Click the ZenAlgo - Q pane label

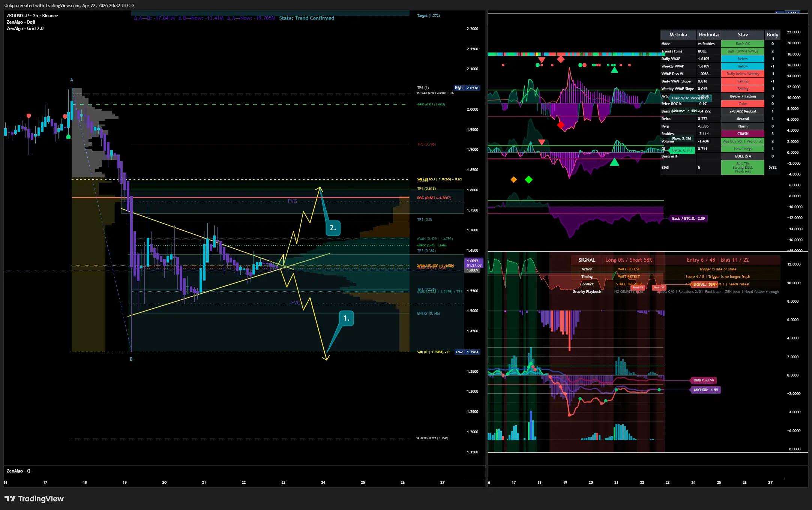tap(18, 471)
